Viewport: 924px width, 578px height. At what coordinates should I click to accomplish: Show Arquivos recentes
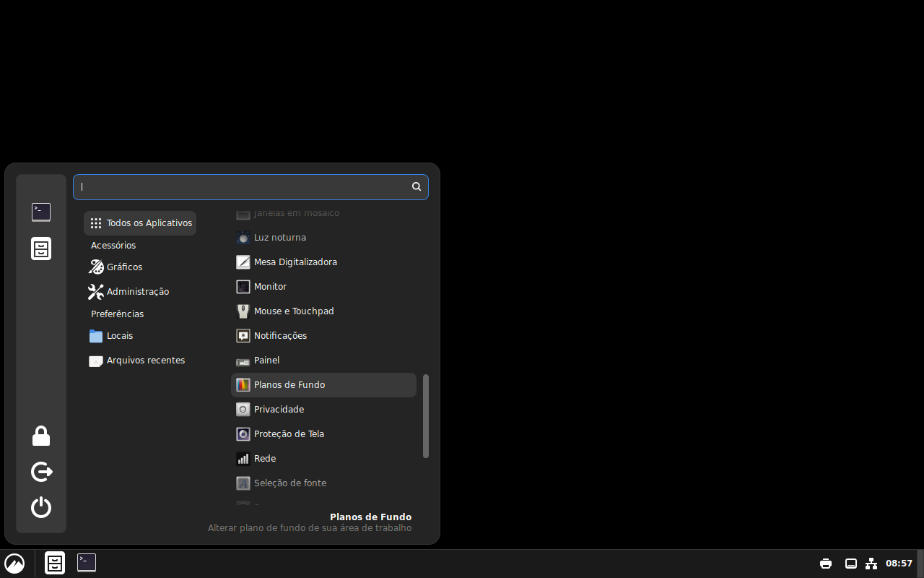point(145,361)
